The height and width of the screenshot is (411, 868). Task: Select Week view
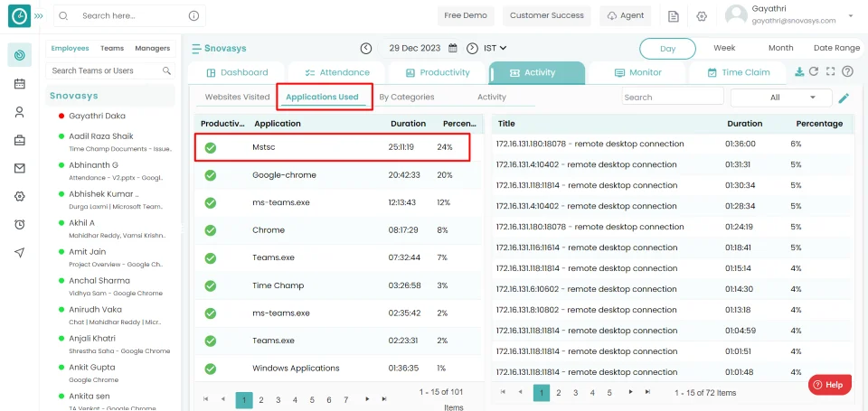point(724,48)
